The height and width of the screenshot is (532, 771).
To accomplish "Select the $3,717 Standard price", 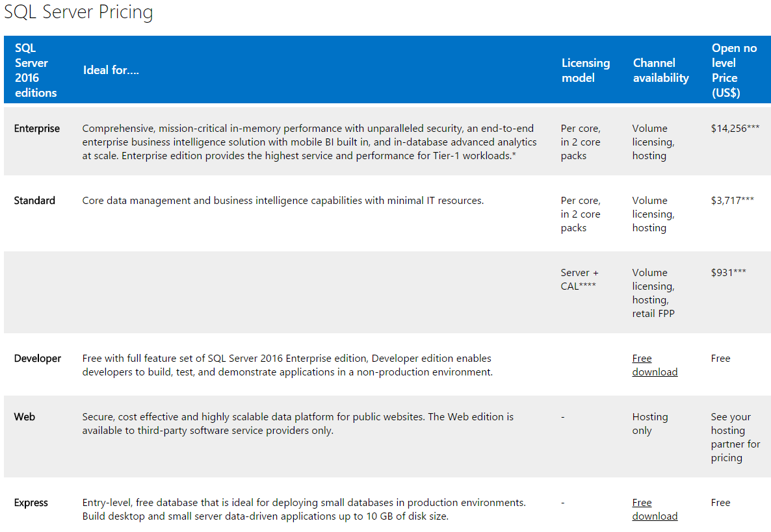I will click(732, 201).
